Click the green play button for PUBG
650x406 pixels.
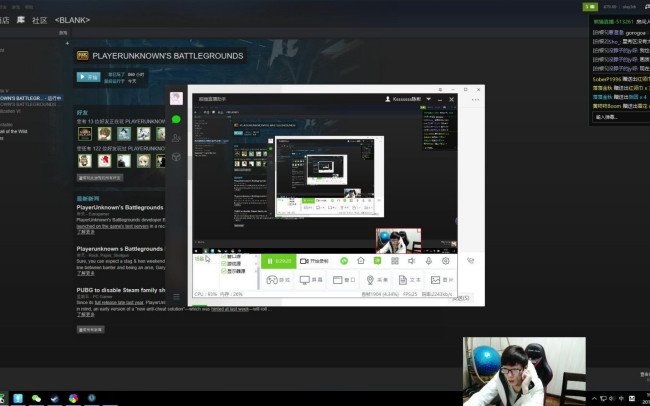pos(88,76)
